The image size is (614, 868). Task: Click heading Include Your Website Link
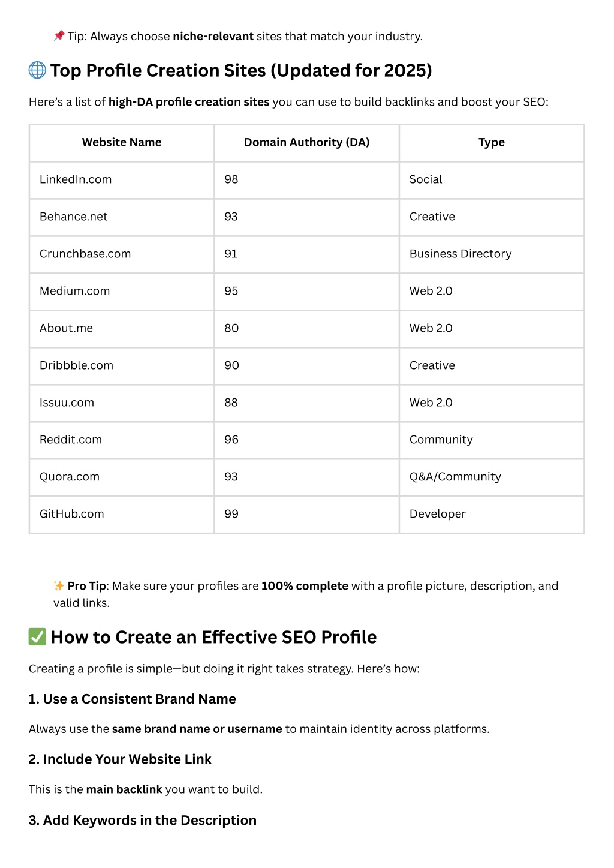(120, 759)
